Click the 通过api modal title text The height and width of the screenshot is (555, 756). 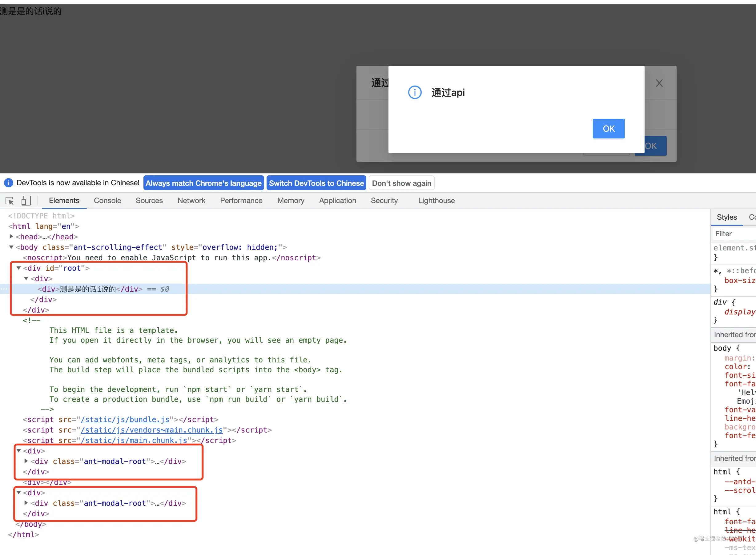pyautogui.click(x=448, y=92)
